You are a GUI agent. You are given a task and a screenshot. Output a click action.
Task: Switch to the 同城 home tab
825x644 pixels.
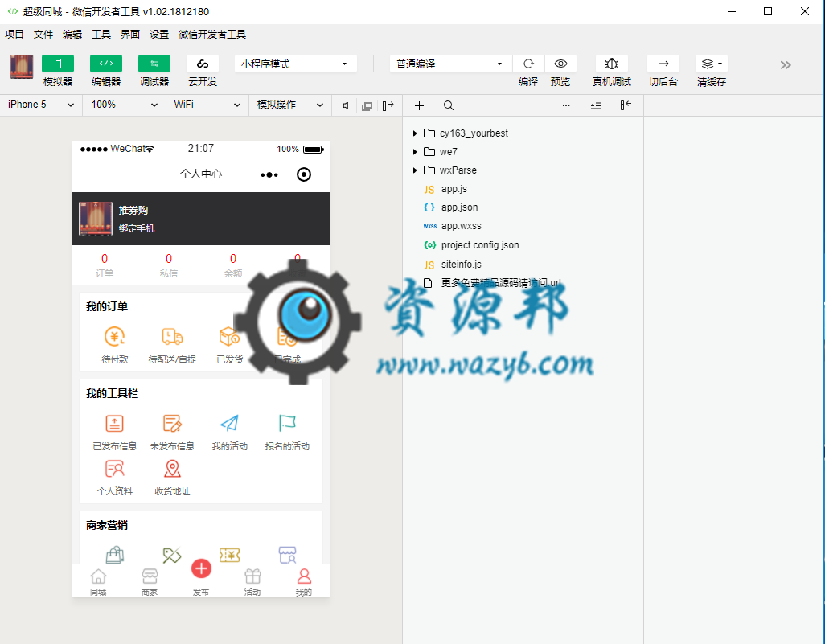pos(98,582)
